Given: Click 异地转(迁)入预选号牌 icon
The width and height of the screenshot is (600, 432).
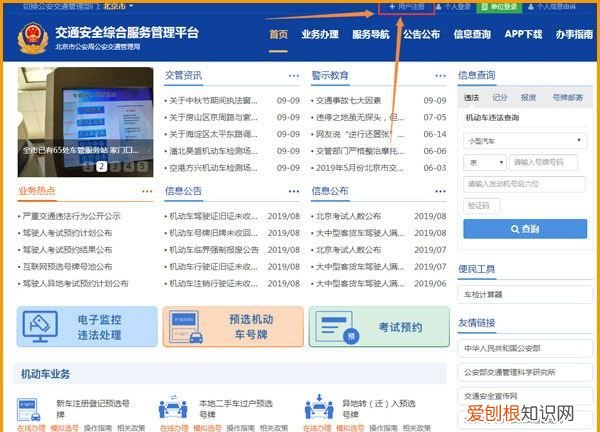Looking at the screenshot, I should pyautogui.click(x=320, y=406).
